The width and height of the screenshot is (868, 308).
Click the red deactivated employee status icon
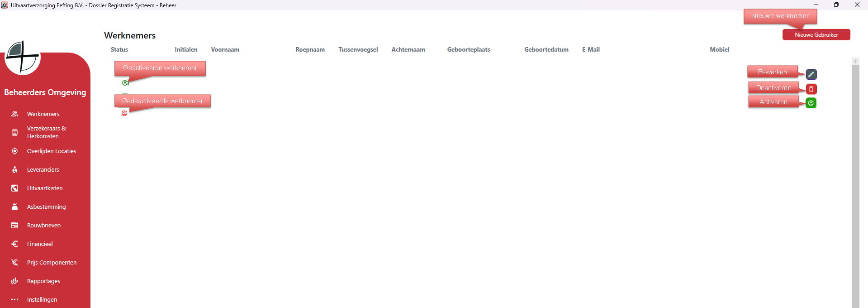[x=124, y=113]
